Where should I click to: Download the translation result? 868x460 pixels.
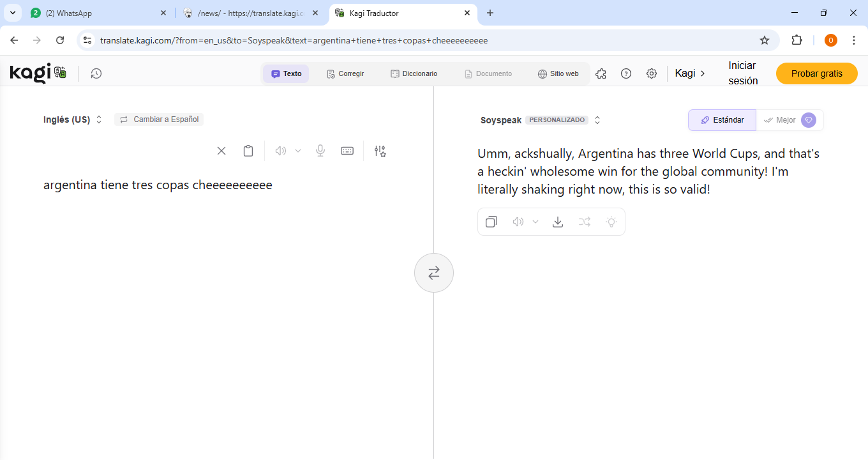pos(558,222)
